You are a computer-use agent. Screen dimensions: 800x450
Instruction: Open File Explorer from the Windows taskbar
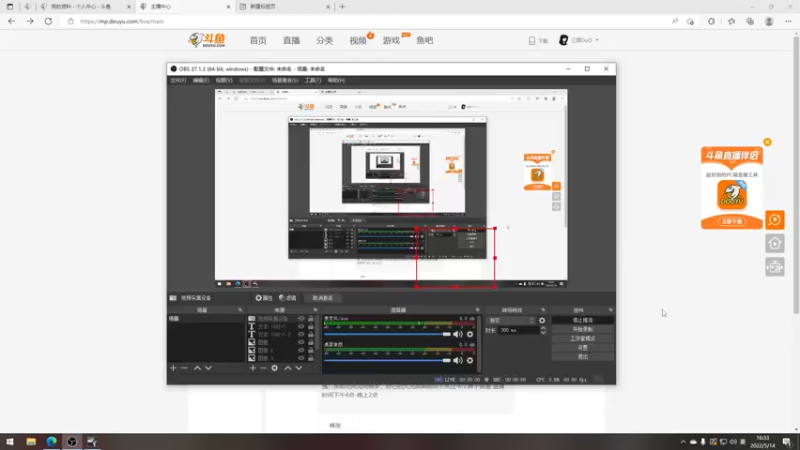click(31, 442)
